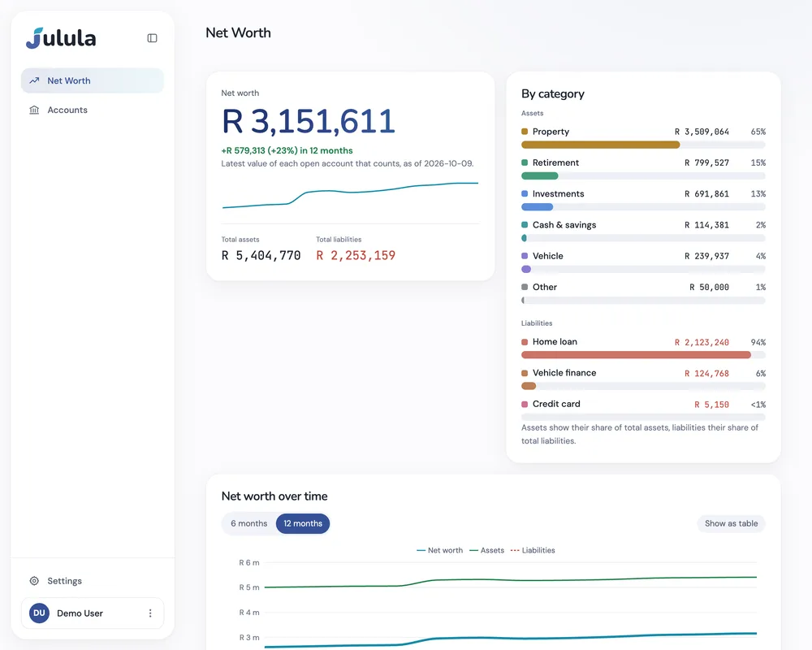Click the Retirement amount R 799,527
This screenshot has width=812, height=650.
tap(706, 162)
